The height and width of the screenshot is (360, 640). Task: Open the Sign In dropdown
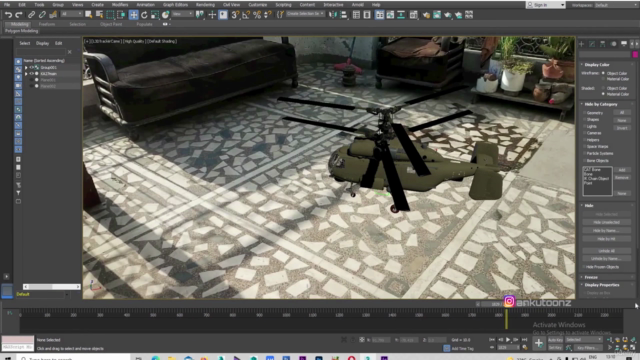[x=545, y=5]
